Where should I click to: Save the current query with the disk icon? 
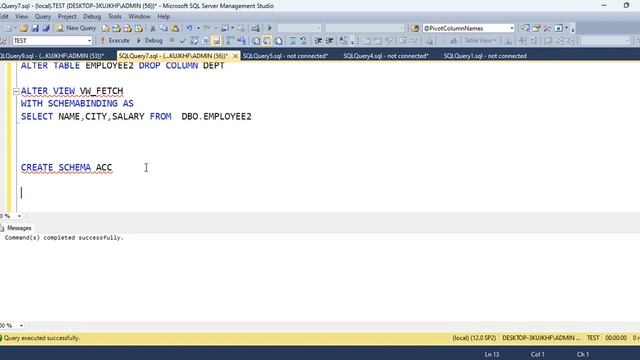35,28
